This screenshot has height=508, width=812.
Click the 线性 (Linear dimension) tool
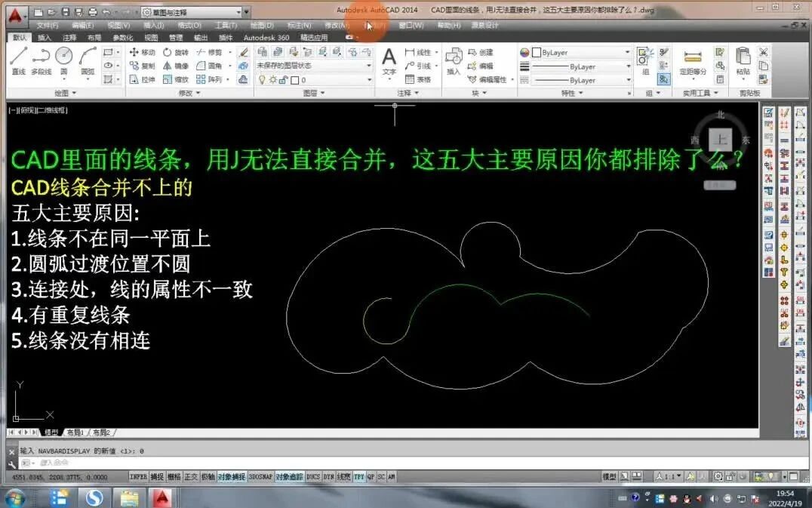coord(418,52)
